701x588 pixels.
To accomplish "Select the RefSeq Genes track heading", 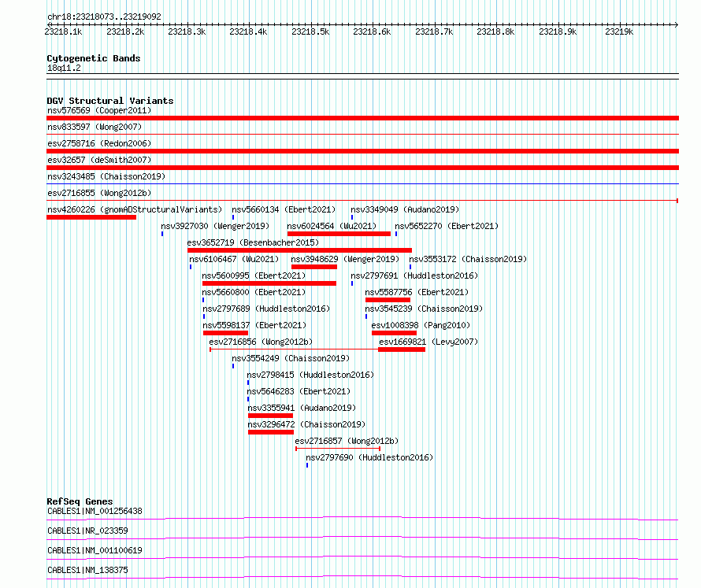I will pyautogui.click(x=80, y=501).
